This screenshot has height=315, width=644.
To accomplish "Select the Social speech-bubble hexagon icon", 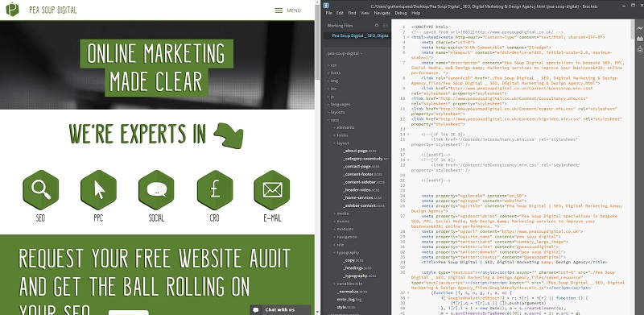I will pyautogui.click(x=156, y=189).
